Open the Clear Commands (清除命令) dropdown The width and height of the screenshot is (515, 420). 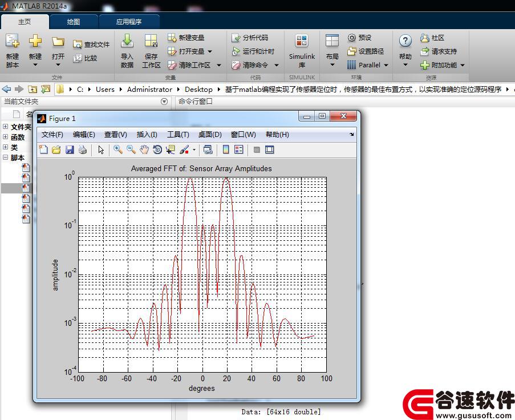pyautogui.click(x=277, y=65)
